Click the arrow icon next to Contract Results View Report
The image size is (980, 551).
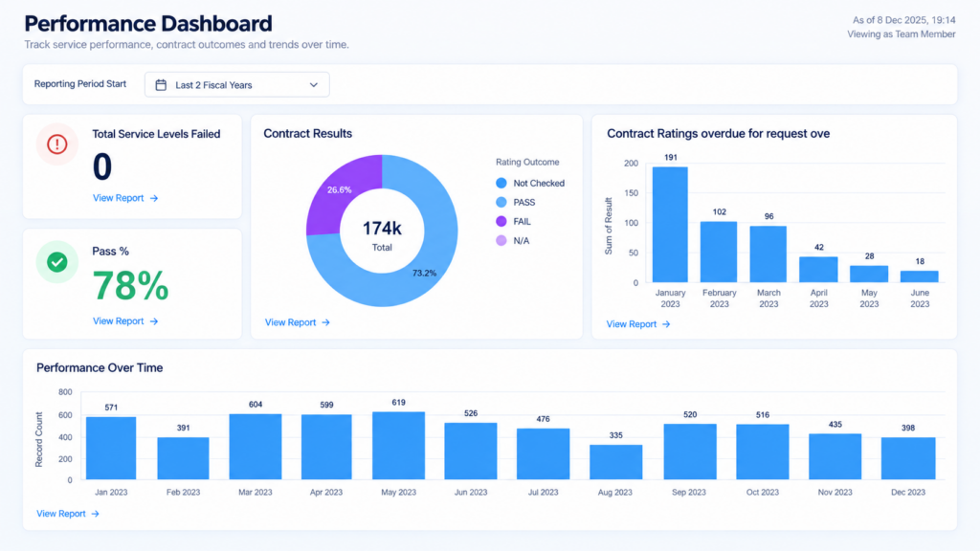pos(325,322)
